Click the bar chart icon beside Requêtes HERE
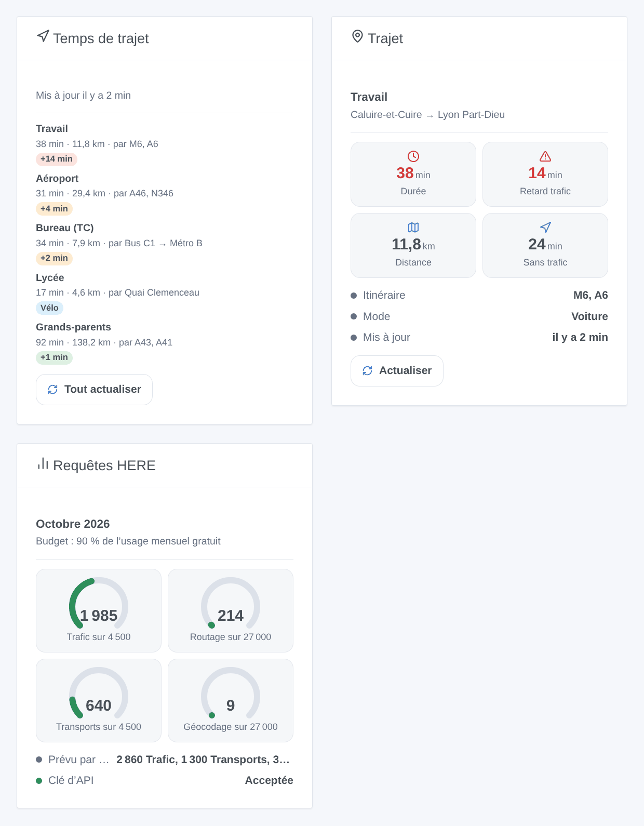Image resolution: width=644 pixels, height=826 pixels. tap(43, 463)
